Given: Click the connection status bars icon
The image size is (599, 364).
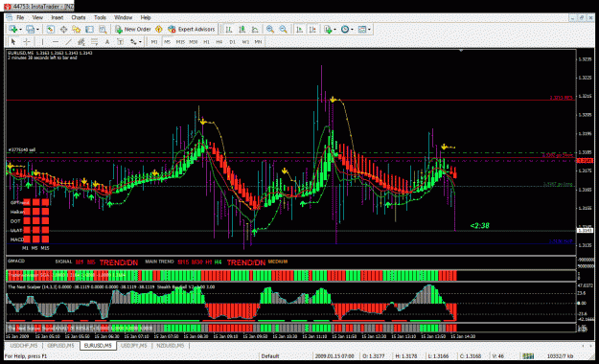Looking at the screenshot, I should (x=528, y=356).
